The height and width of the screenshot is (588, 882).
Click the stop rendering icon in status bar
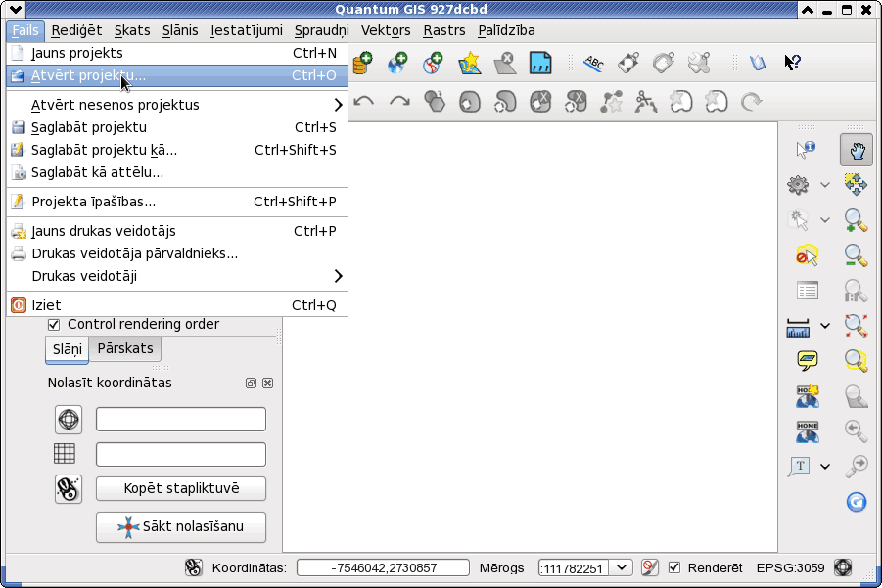(650, 567)
